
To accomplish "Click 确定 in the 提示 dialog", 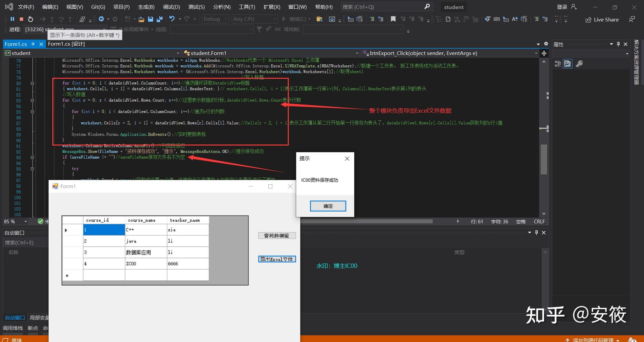I will pos(328,206).
